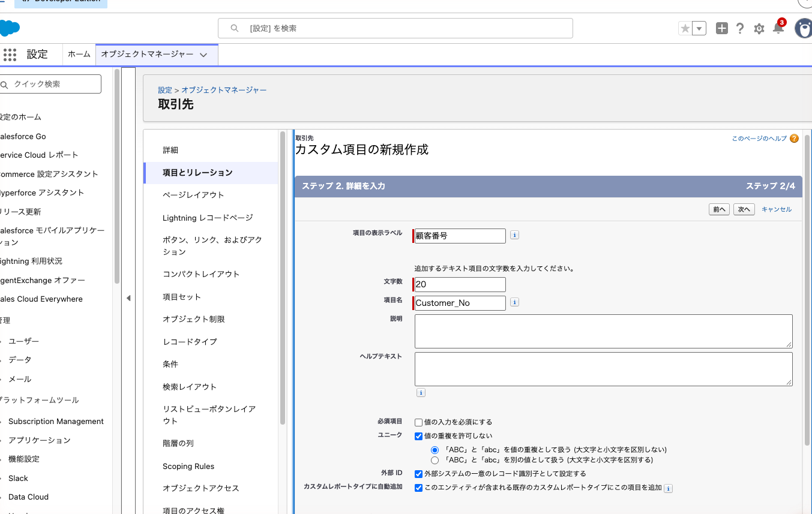Click the 設定 breadcrumb link

point(165,90)
